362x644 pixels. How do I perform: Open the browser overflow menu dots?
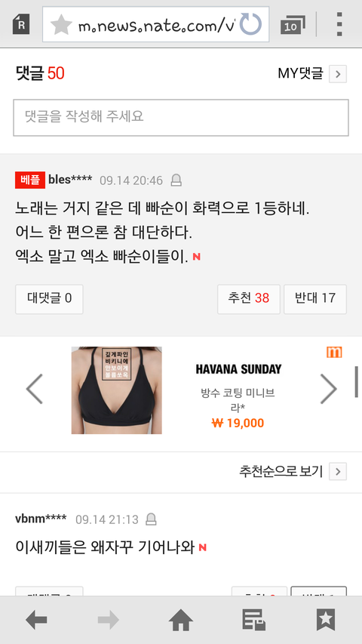[339, 24]
